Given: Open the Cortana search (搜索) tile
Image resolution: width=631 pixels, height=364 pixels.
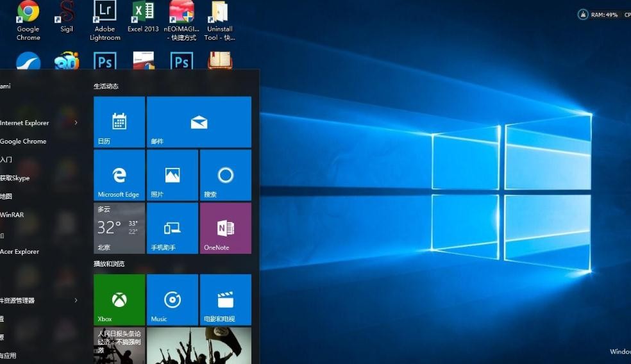Looking at the screenshot, I should (x=226, y=175).
